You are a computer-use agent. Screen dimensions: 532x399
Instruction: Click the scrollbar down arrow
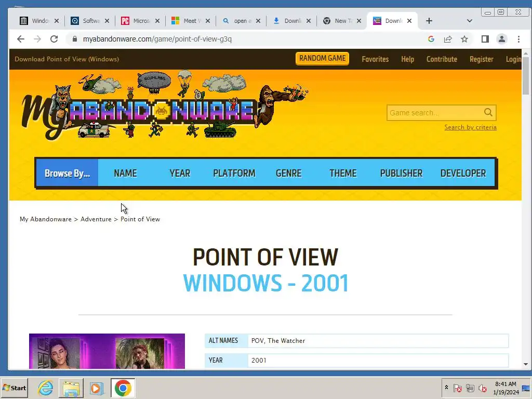coord(526,364)
